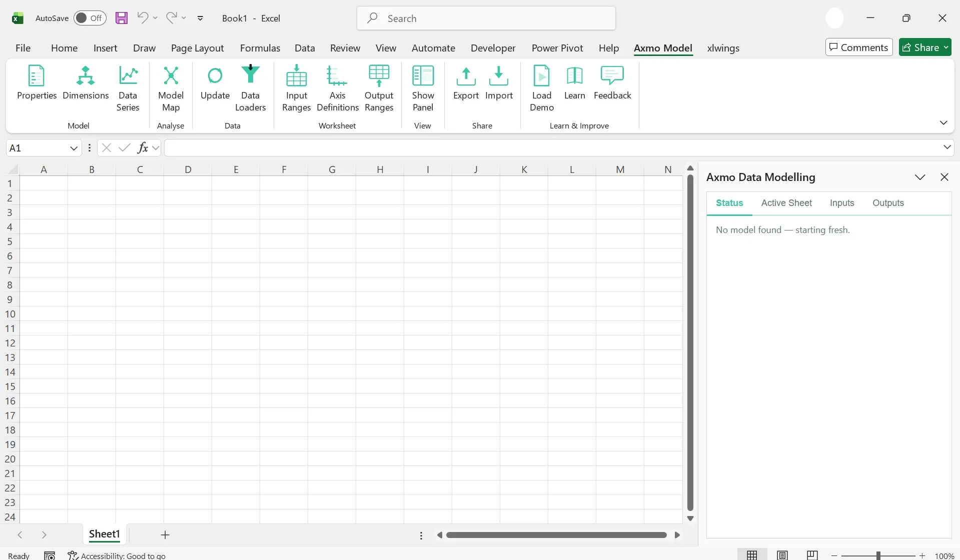Open the Power Pivot tab
Screen dimensions: 960x560
[x=557, y=48]
